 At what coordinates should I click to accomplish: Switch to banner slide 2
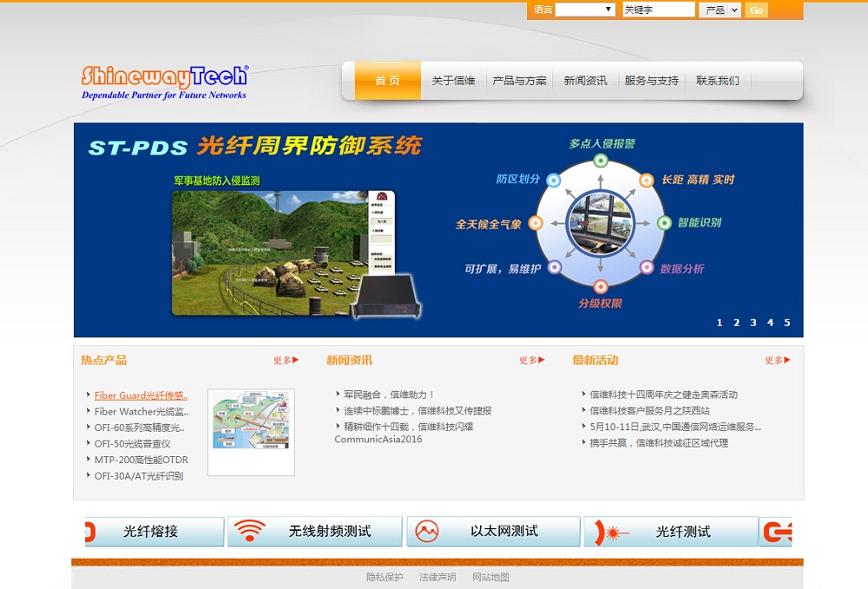[x=736, y=323]
